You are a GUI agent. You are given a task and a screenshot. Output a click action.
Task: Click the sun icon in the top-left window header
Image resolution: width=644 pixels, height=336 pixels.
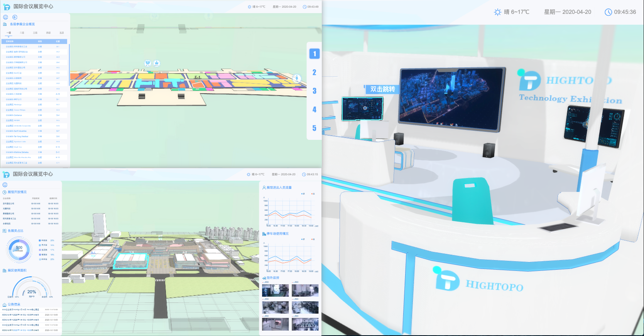click(x=250, y=7)
